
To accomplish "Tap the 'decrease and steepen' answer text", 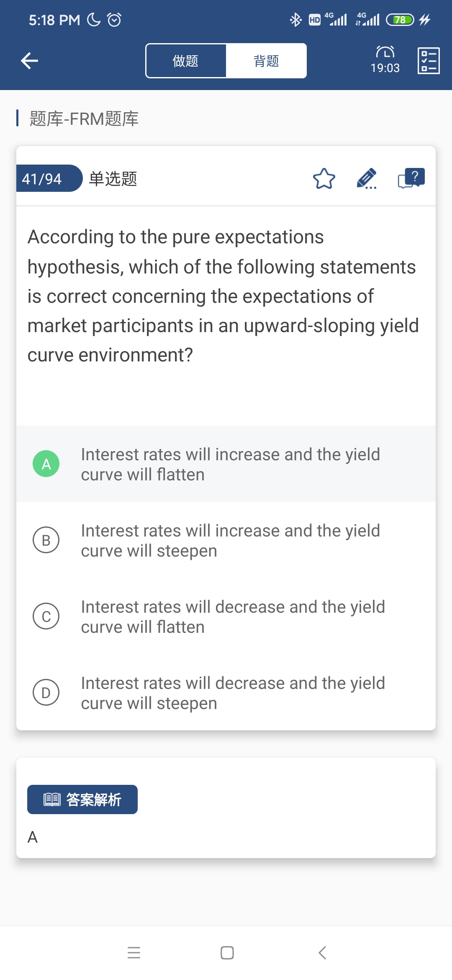I will pos(233,693).
